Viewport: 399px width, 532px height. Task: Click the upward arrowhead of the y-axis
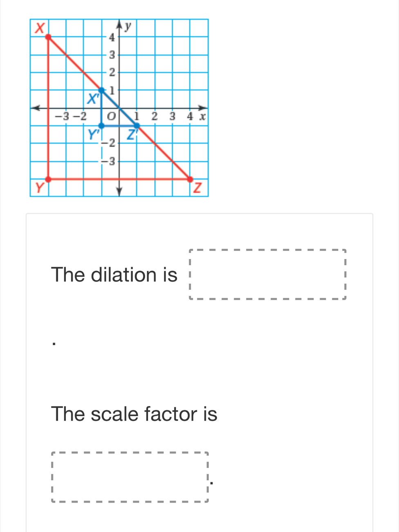pyautogui.click(x=119, y=23)
